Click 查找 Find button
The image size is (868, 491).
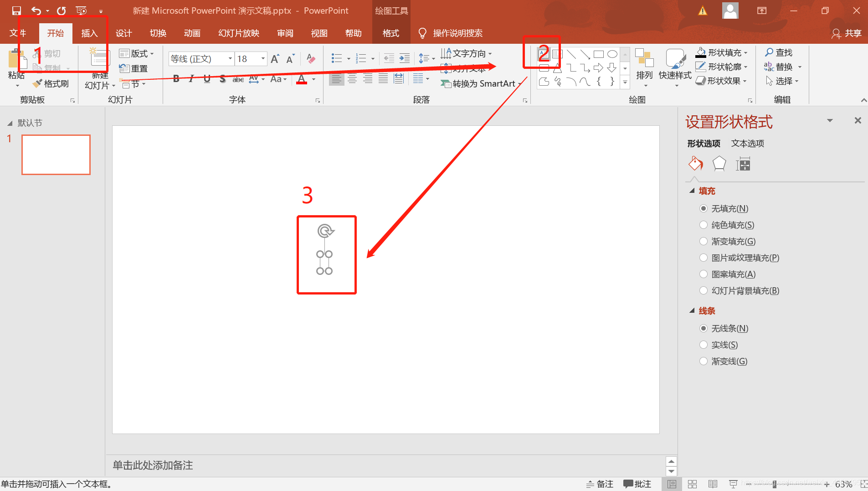pos(779,52)
